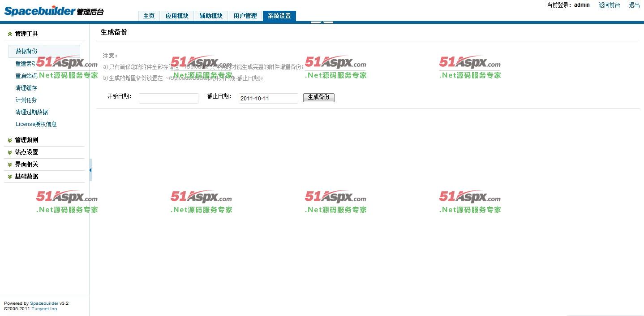Click the Spacebuilder logo
Image resolution: width=644 pixels, height=316 pixels.
pyautogui.click(x=54, y=11)
